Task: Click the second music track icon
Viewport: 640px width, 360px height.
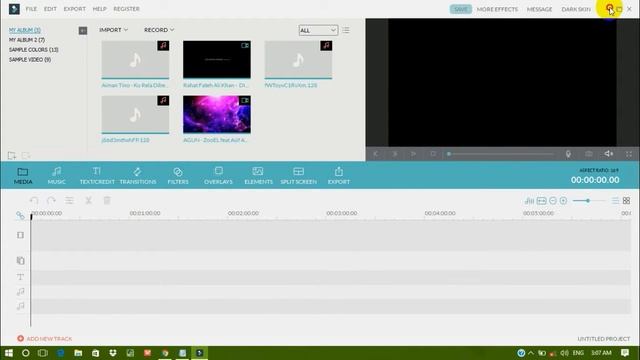Action: tap(20, 306)
